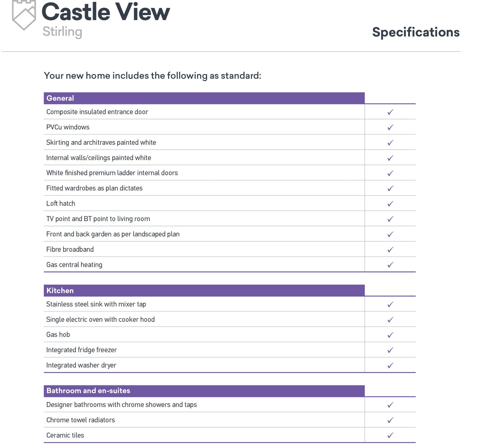This screenshot has width=478, height=448.
Task: Click the Chrome towel radiators checkmark
Action: [390, 420]
